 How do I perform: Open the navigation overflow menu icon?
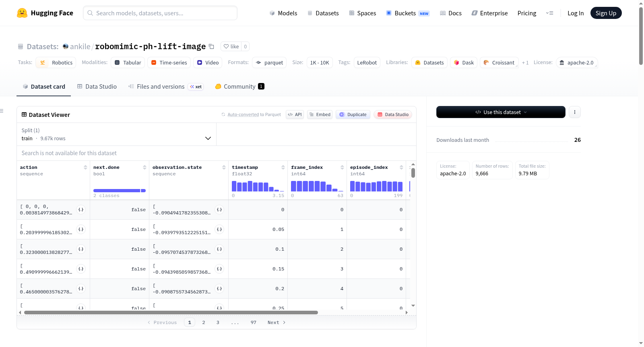549,13
